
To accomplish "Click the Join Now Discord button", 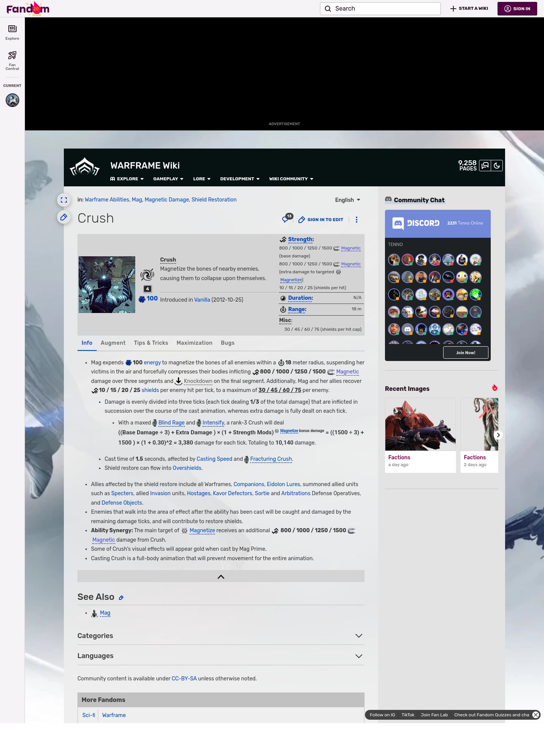I will point(465,353).
